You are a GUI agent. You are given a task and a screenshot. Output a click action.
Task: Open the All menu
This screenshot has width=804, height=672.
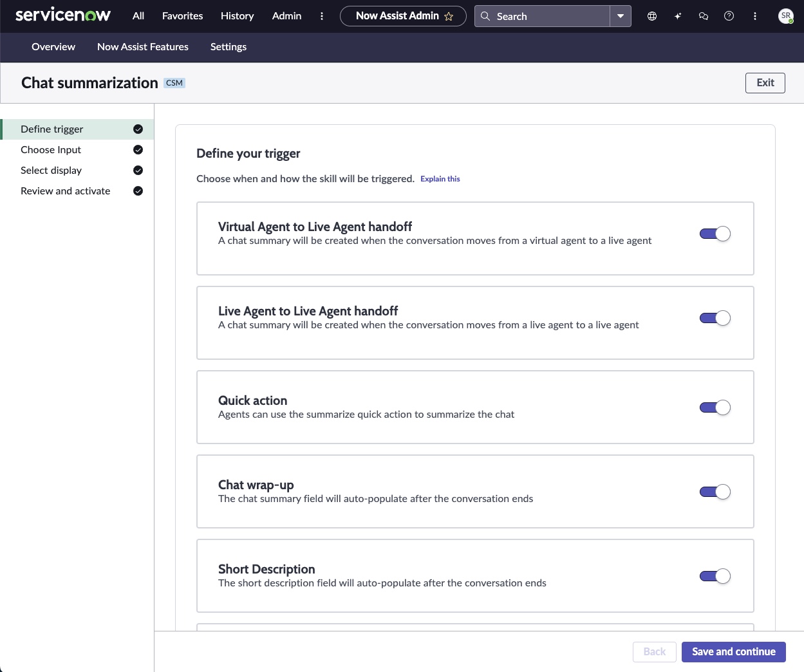point(138,16)
